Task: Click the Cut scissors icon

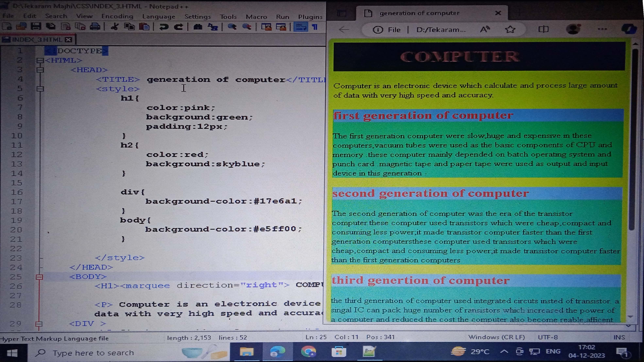Action: tap(115, 27)
